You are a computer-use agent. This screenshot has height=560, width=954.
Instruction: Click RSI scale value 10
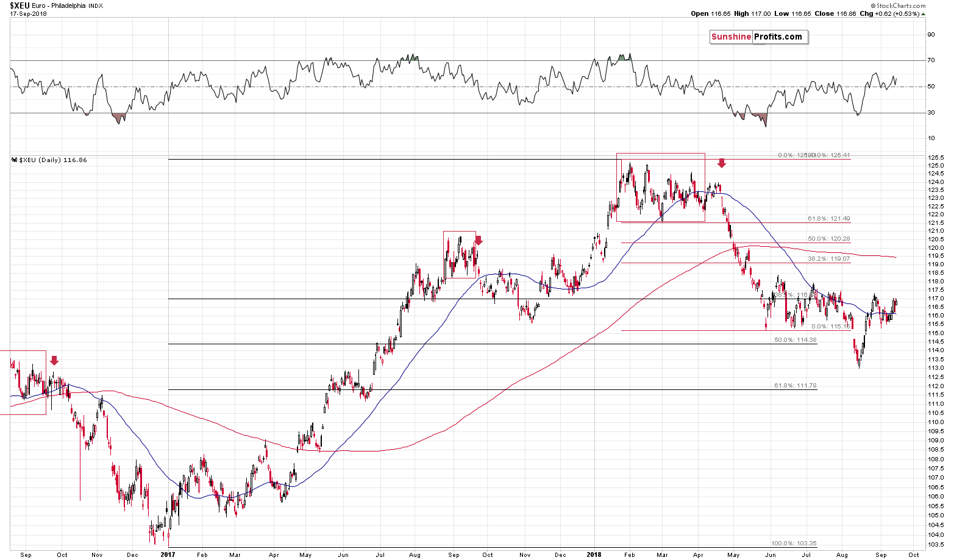[x=931, y=138]
